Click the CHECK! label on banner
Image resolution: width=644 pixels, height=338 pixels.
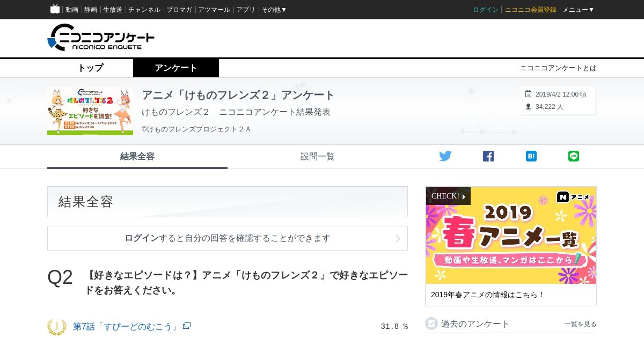(x=448, y=196)
